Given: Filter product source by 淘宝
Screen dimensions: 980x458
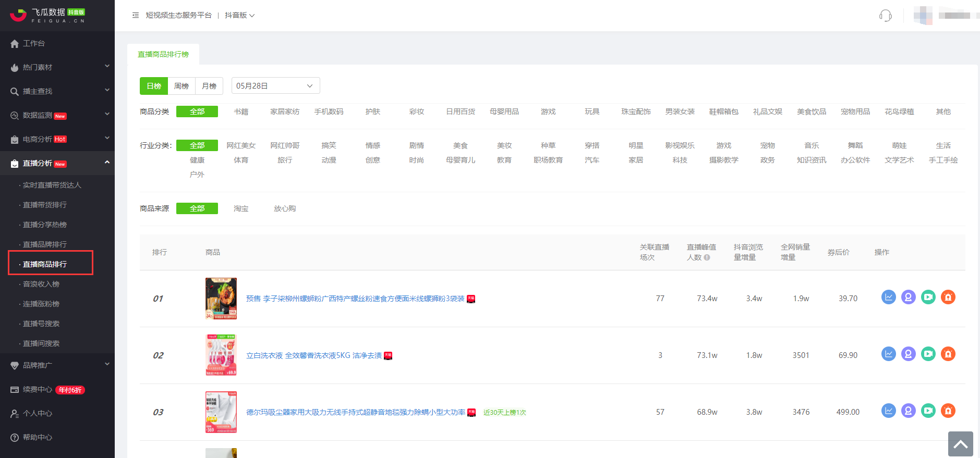Looking at the screenshot, I should (241, 208).
